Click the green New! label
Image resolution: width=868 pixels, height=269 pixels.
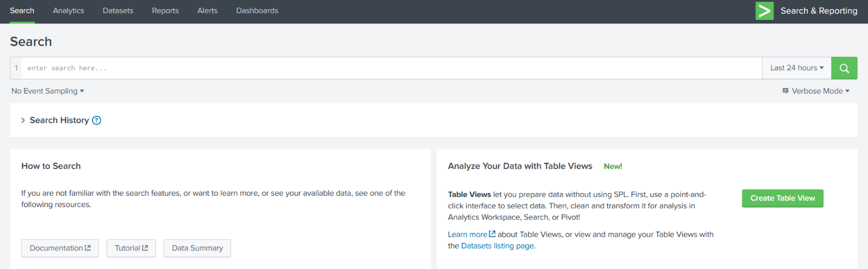pos(613,166)
